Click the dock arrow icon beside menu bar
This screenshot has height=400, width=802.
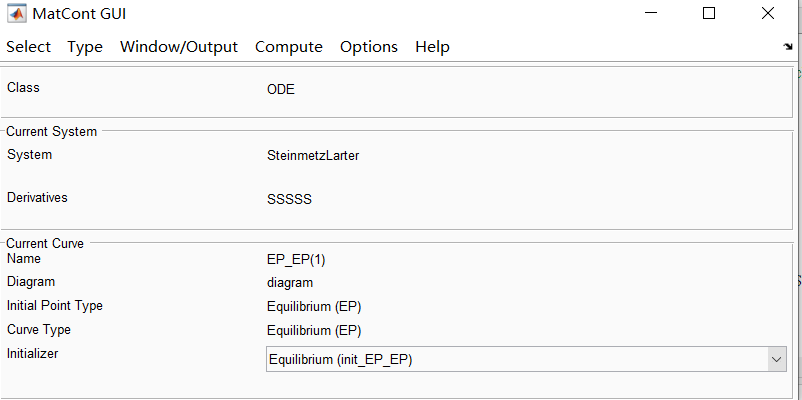(788, 47)
